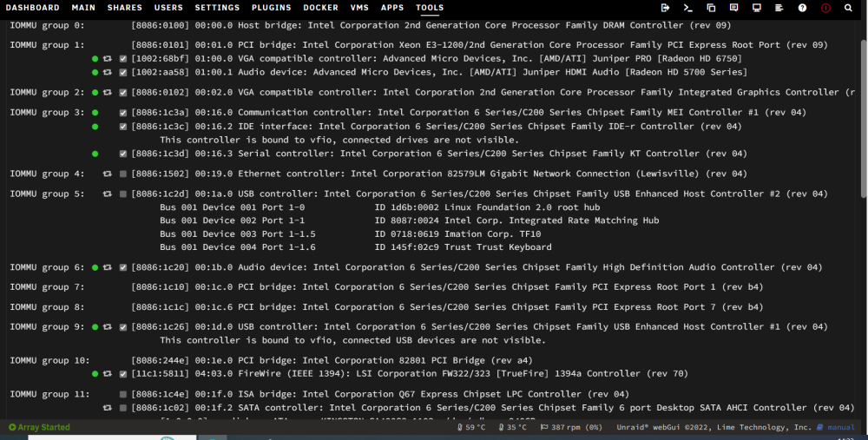This screenshot has height=440, width=868.
Task: Open the search magnifier icon
Action: (x=848, y=8)
